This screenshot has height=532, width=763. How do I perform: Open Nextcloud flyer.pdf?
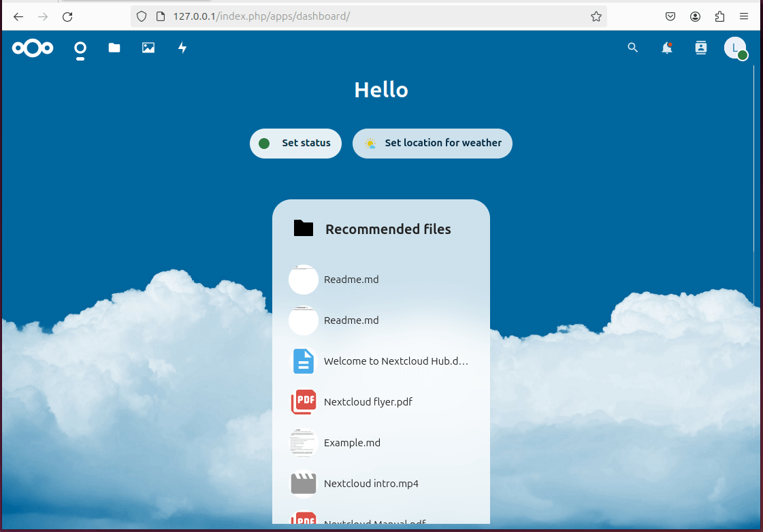pos(381,402)
